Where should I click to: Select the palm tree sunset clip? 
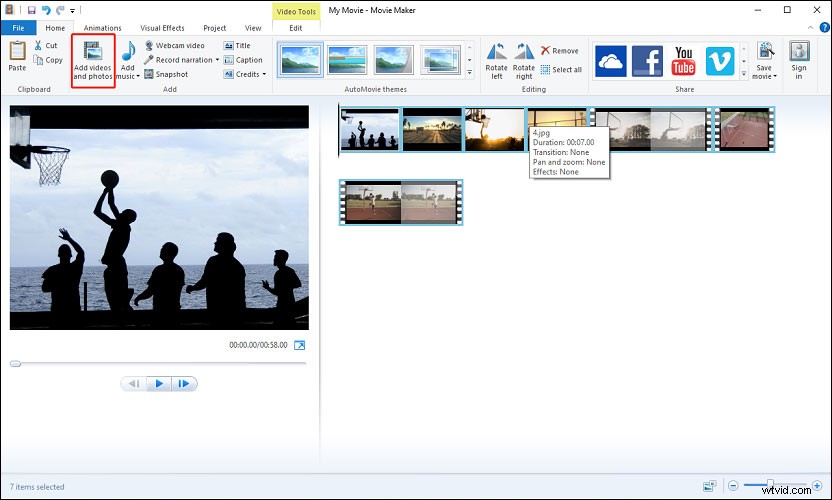[432, 129]
